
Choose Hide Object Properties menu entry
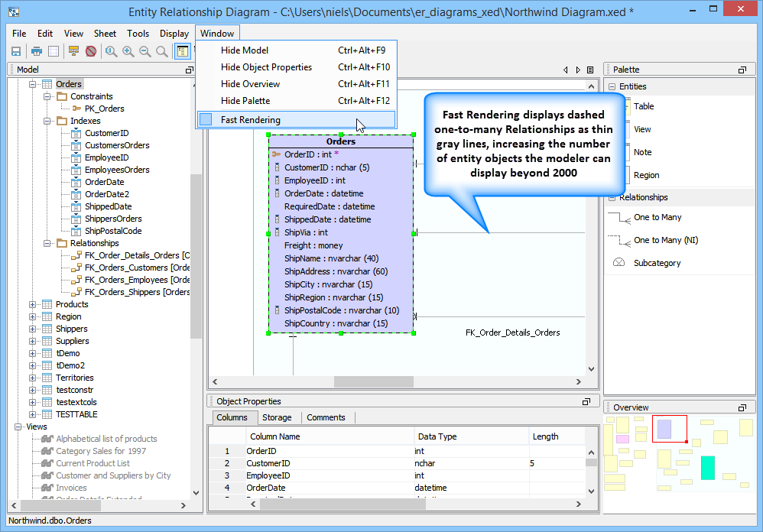point(297,67)
